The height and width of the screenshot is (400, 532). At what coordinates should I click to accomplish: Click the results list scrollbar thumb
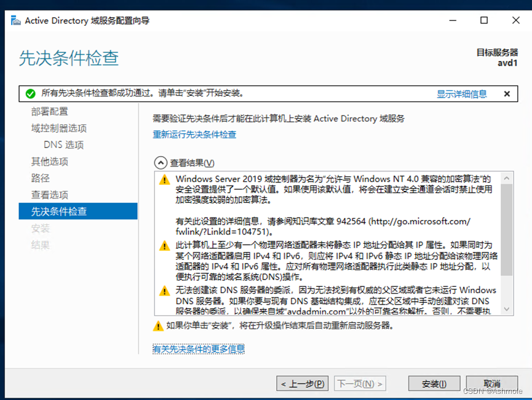[x=507, y=229]
